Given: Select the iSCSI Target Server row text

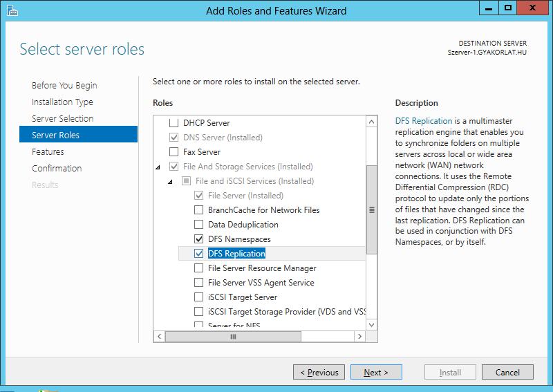Looking at the screenshot, I should point(243,297).
